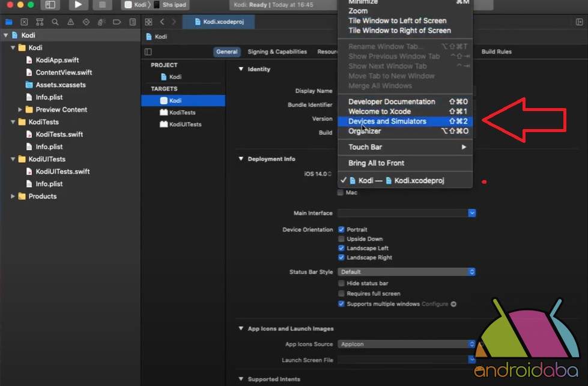Open the Find navigator magnifier icon

pyautogui.click(x=55, y=22)
